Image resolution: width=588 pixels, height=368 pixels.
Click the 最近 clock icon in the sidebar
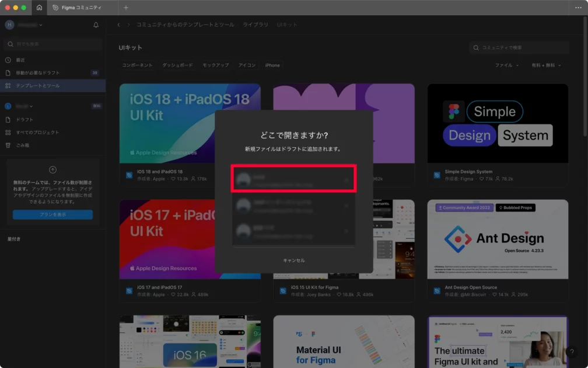(8, 60)
